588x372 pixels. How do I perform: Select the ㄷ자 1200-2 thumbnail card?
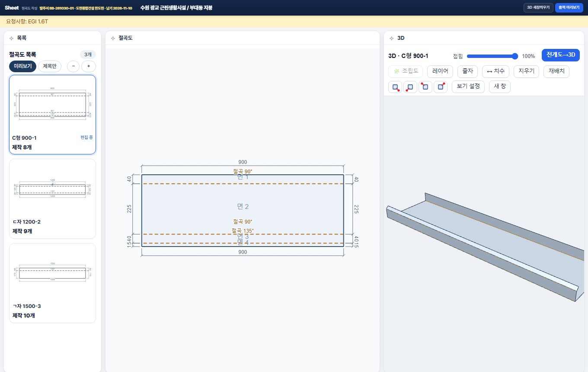point(52,199)
